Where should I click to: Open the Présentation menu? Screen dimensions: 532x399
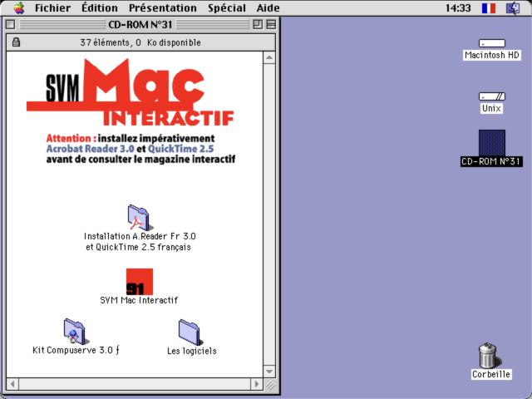[163, 7]
